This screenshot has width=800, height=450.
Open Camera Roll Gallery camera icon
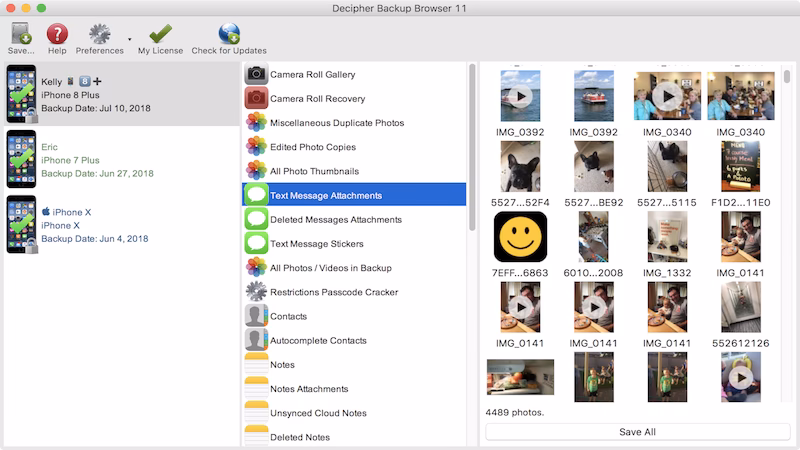pos(256,74)
